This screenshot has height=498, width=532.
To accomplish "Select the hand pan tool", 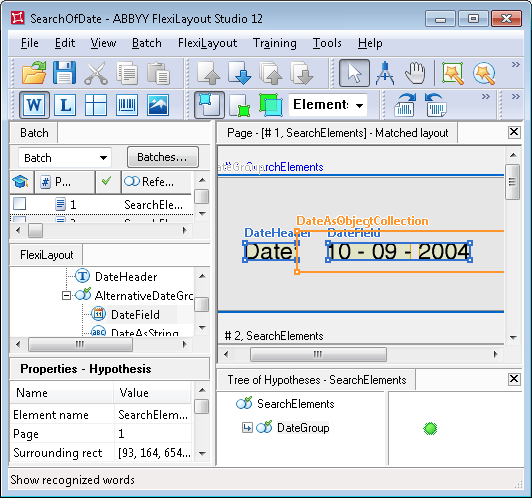I will [x=416, y=73].
